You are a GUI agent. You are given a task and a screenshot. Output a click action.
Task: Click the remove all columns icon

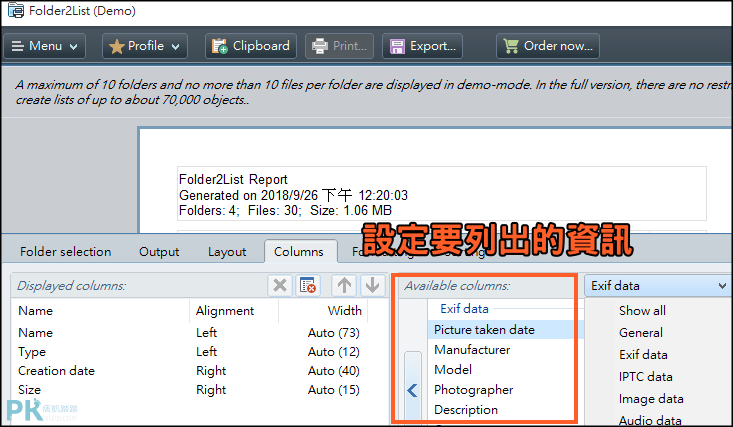(308, 285)
